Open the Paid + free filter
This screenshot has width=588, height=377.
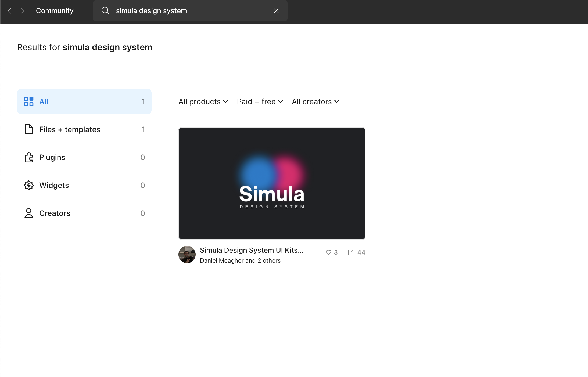coord(260,102)
